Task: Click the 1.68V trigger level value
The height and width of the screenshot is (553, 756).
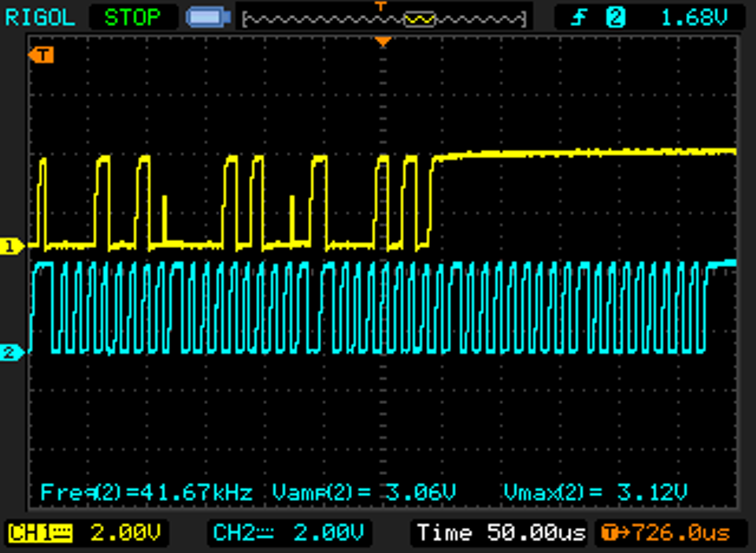Action: [693, 18]
